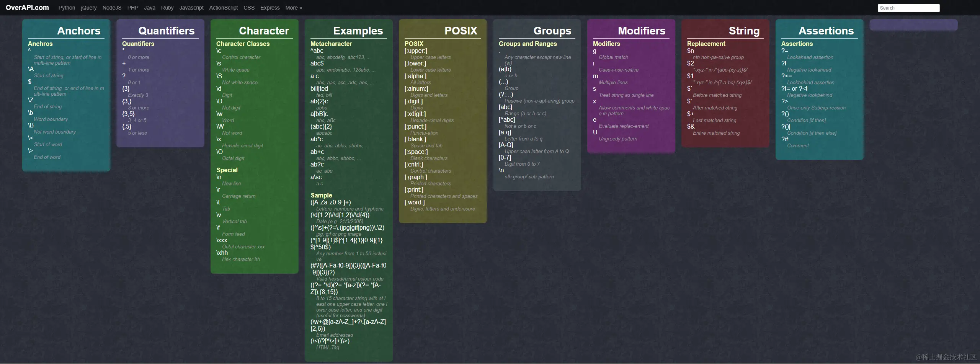Open the NodeJS cheat sheet

point(112,8)
